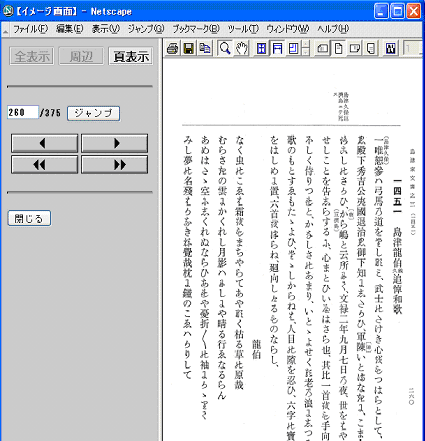Viewport: 425px width, 441px height.
Task: Go to next page with single right arrow
Action: [114, 143]
